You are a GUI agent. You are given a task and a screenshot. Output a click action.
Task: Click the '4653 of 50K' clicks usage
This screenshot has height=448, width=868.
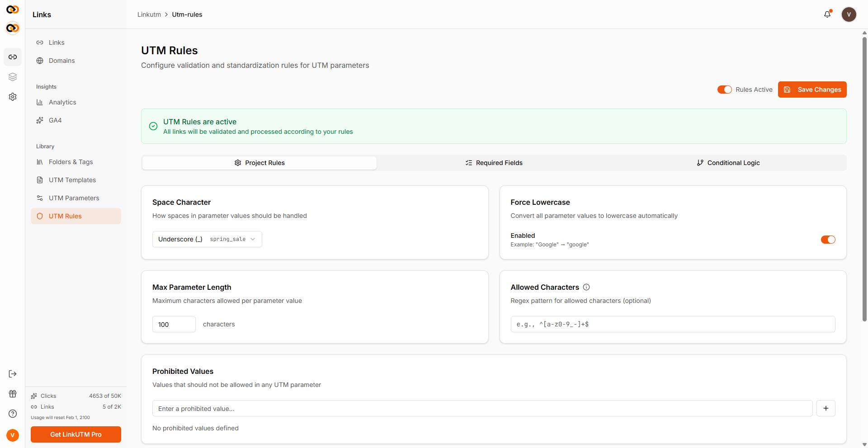tap(105, 396)
